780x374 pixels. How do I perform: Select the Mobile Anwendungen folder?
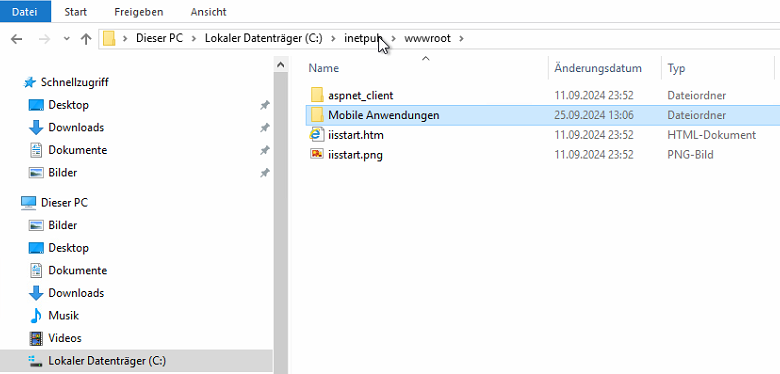(383, 115)
